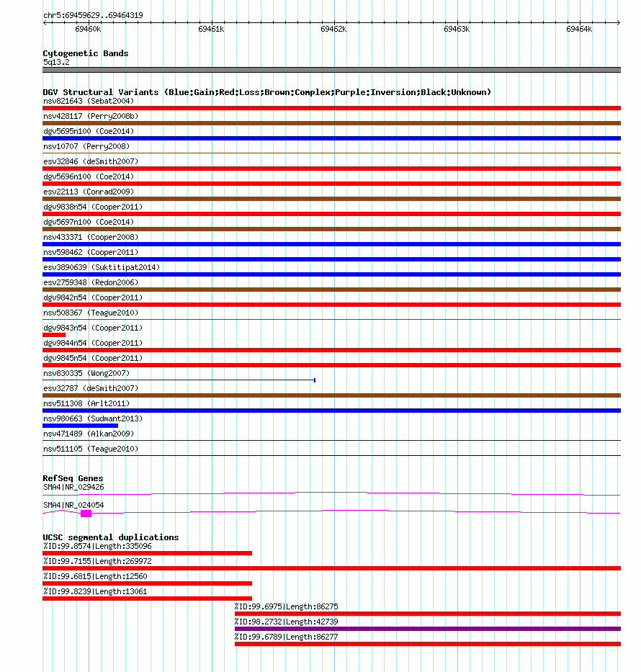Image resolution: width=641 pixels, height=672 pixels.
Task: Click the DGV Structural Variants track title
Action: (267, 92)
